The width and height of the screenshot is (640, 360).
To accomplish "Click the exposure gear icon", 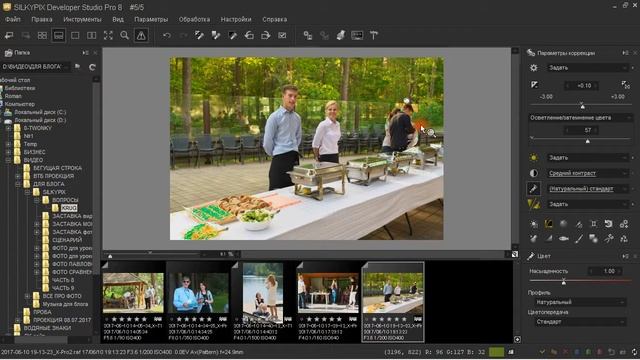I will 533,68.
